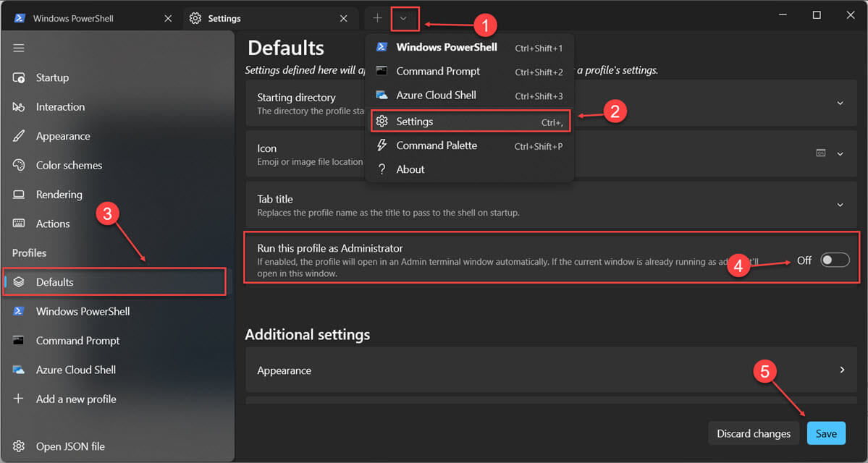Click the Discard changes button
Viewport: 868px width, 463px height.
[754, 433]
